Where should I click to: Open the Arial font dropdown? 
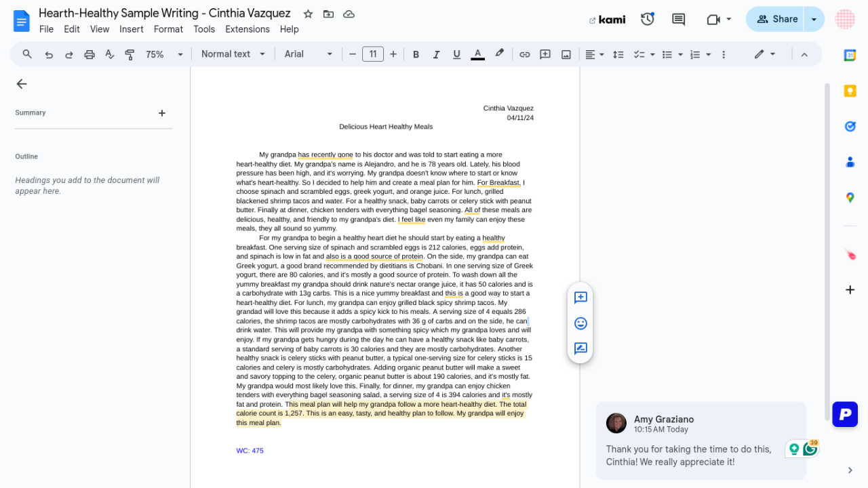coord(309,54)
